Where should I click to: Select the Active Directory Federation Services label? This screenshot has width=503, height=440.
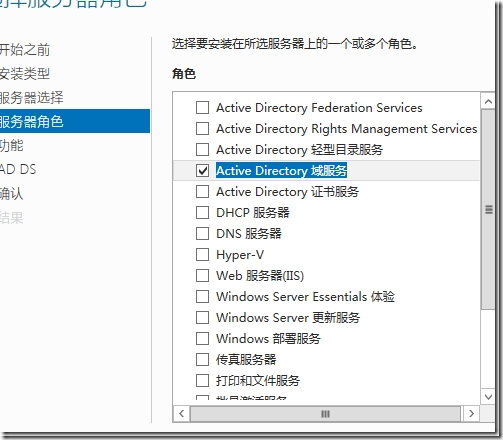click(x=319, y=108)
